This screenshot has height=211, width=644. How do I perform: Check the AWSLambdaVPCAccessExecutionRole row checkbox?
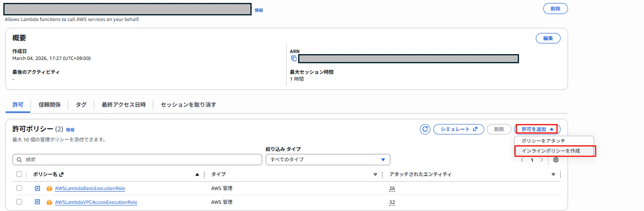(x=19, y=202)
